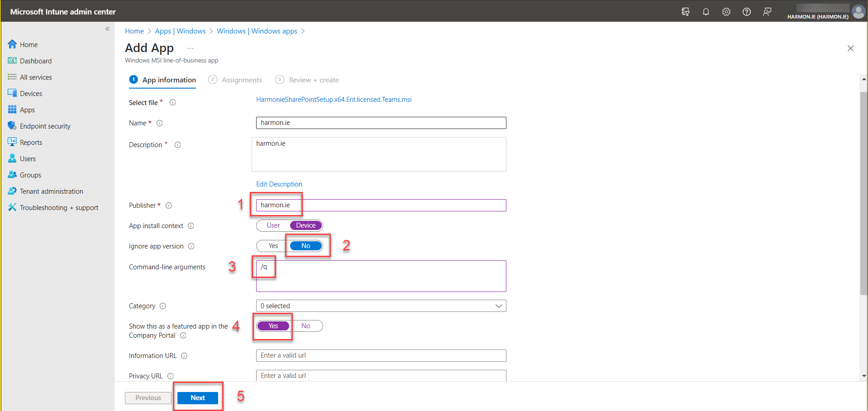Open the feedback icon in top bar
The height and width of the screenshot is (411, 868).
tap(767, 12)
